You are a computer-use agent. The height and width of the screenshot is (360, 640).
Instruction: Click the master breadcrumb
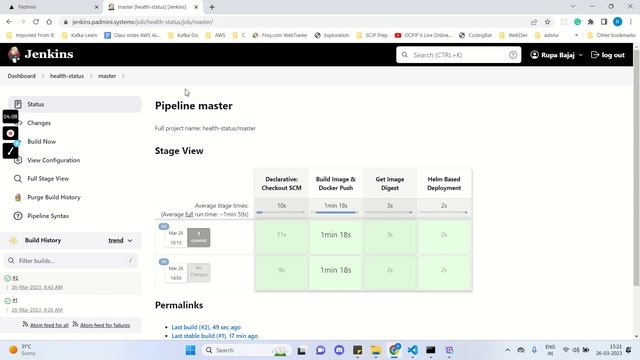[x=107, y=76]
